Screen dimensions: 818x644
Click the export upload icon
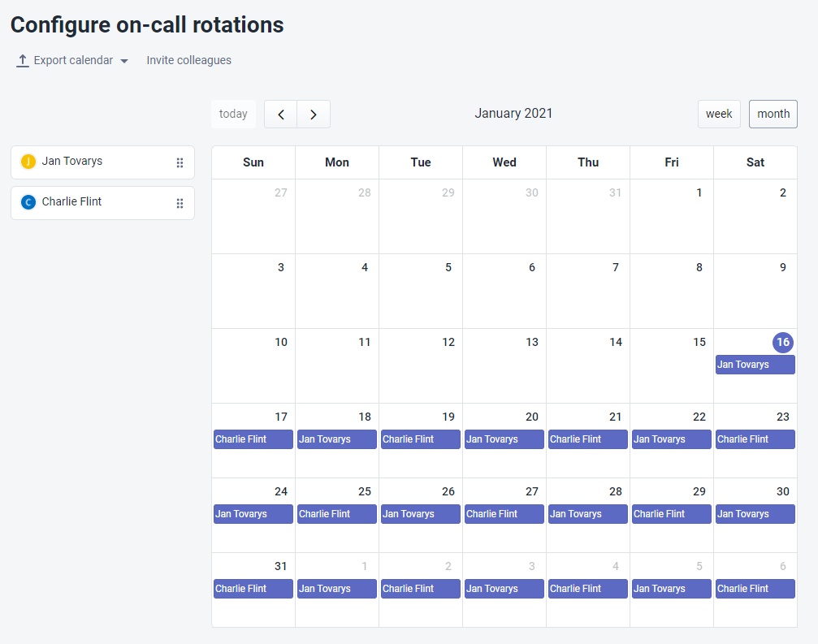coord(23,61)
